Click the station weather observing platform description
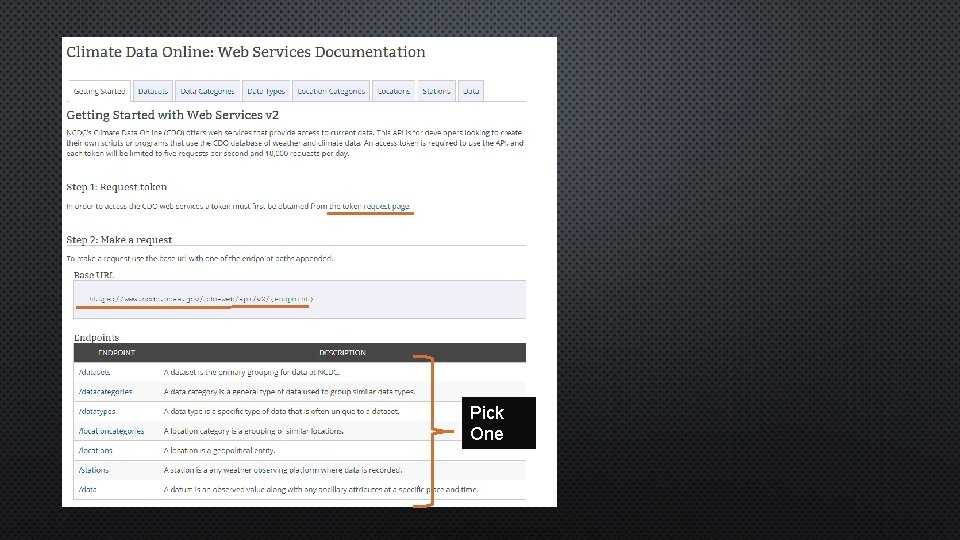The image size is (960, 540). (x=283, y=470)
